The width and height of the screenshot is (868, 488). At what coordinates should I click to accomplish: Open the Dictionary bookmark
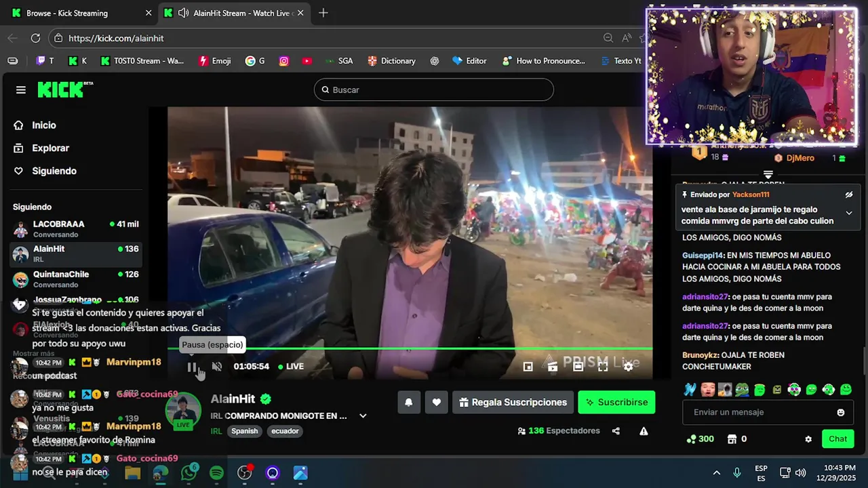(x=391, y=61)
